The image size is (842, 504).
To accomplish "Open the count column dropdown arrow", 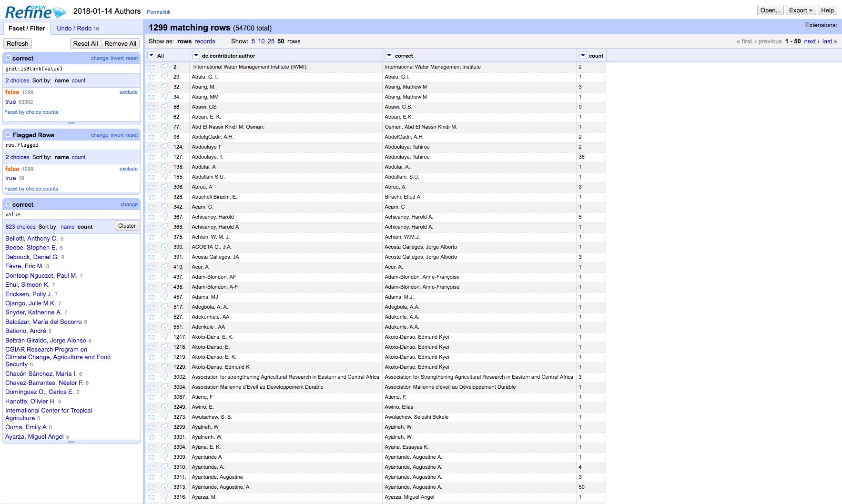I will tap(583, 55).
